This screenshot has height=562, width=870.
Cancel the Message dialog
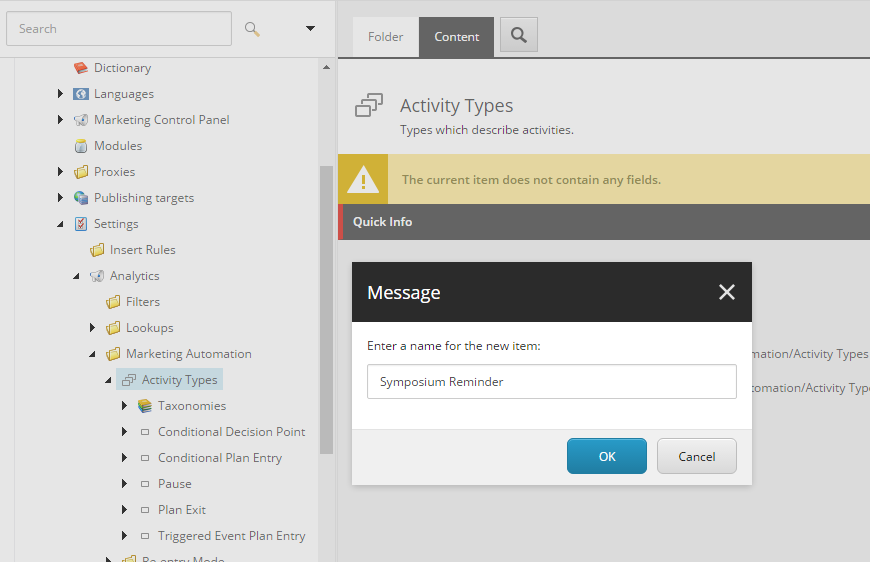(x=697, y=456)
